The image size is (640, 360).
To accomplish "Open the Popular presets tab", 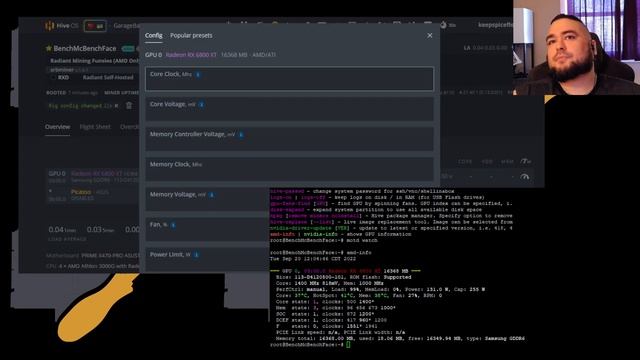I will (x=191, y=36).
